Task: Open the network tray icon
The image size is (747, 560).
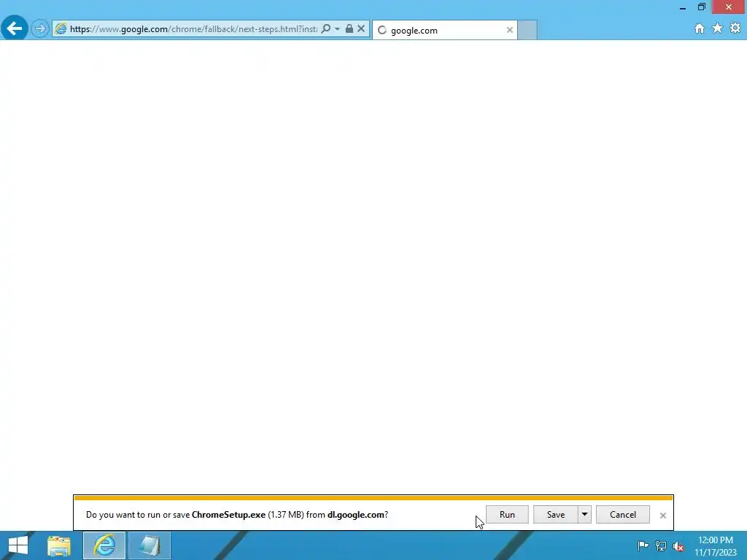Action: [661, 545]
